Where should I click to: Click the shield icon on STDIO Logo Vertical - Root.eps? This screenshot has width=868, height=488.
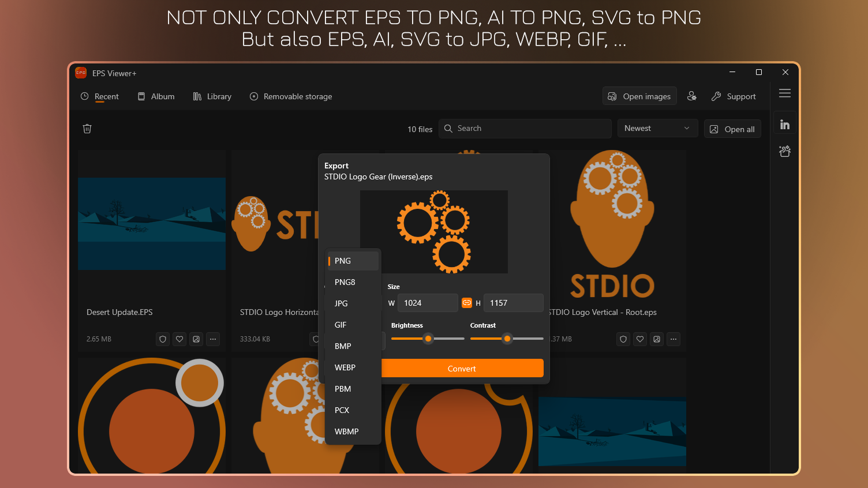point(623,339)
